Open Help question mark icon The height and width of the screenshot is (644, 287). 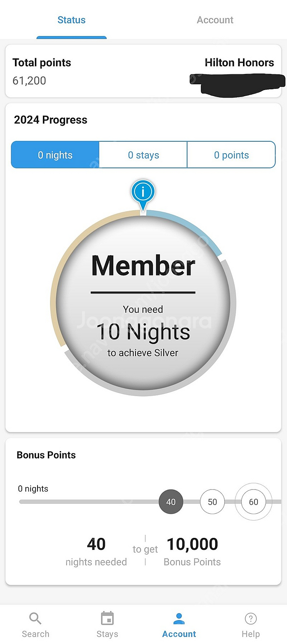click(251, 618)
